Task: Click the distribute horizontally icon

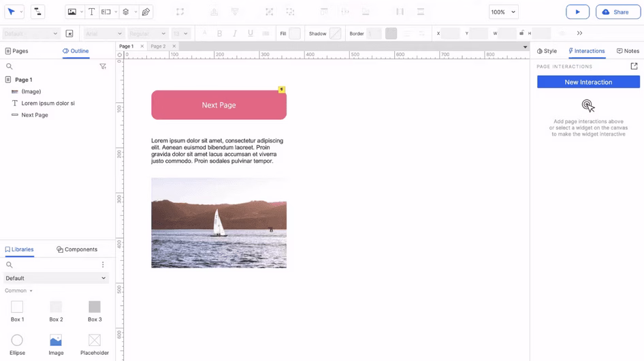Action: click(400, 12)
